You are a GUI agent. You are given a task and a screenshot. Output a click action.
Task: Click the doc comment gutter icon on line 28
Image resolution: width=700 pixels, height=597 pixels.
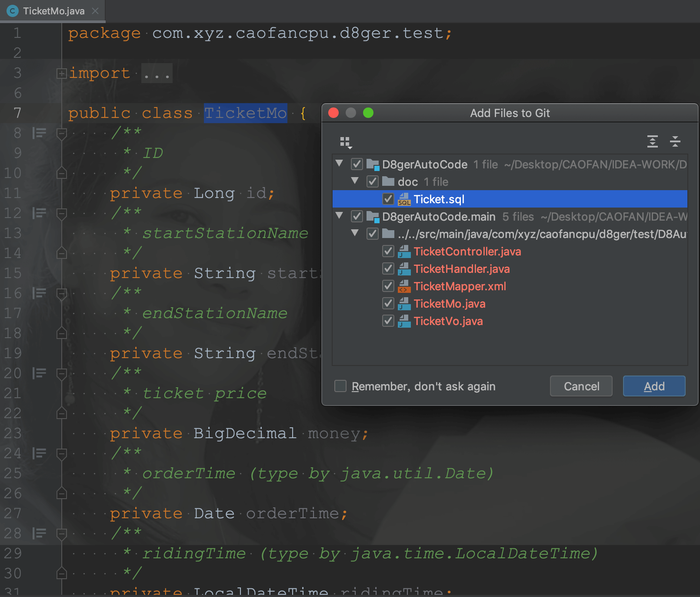pos(40,533)
